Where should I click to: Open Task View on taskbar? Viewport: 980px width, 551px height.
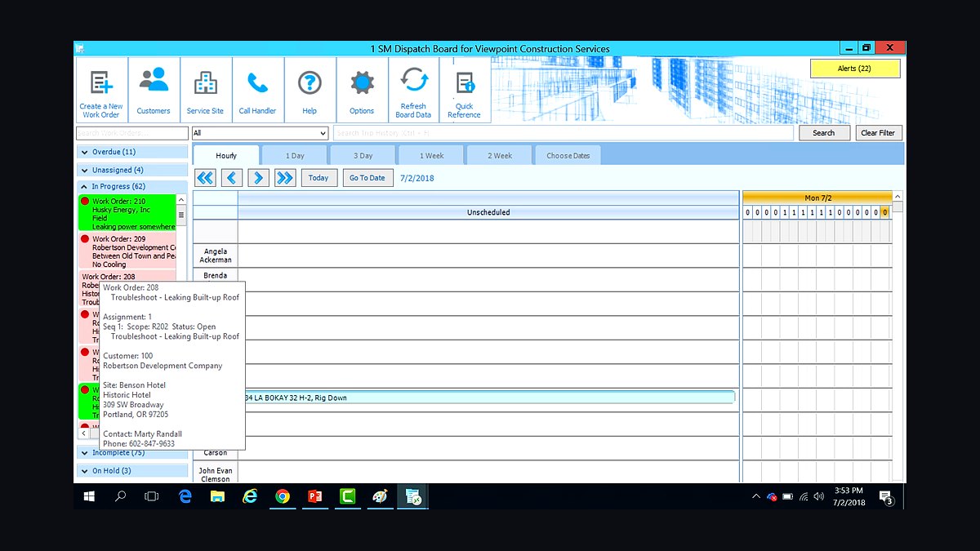151,496
